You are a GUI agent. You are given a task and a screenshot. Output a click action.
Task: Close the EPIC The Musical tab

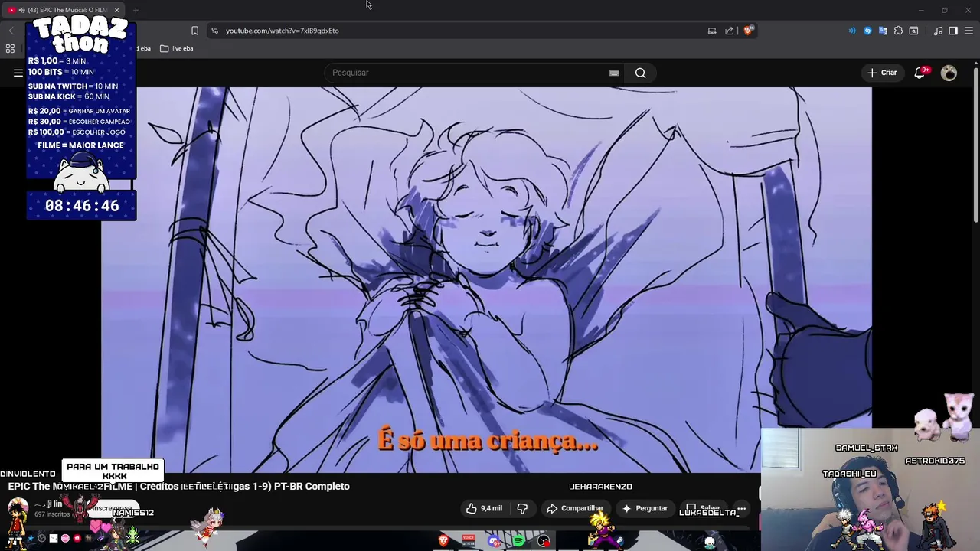(116, 10)
